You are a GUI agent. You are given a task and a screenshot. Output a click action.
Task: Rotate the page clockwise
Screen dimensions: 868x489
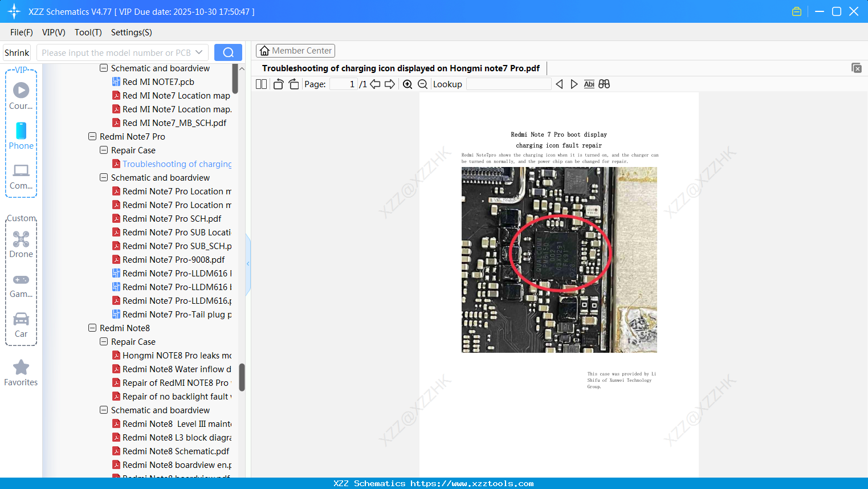click(294, 84)
